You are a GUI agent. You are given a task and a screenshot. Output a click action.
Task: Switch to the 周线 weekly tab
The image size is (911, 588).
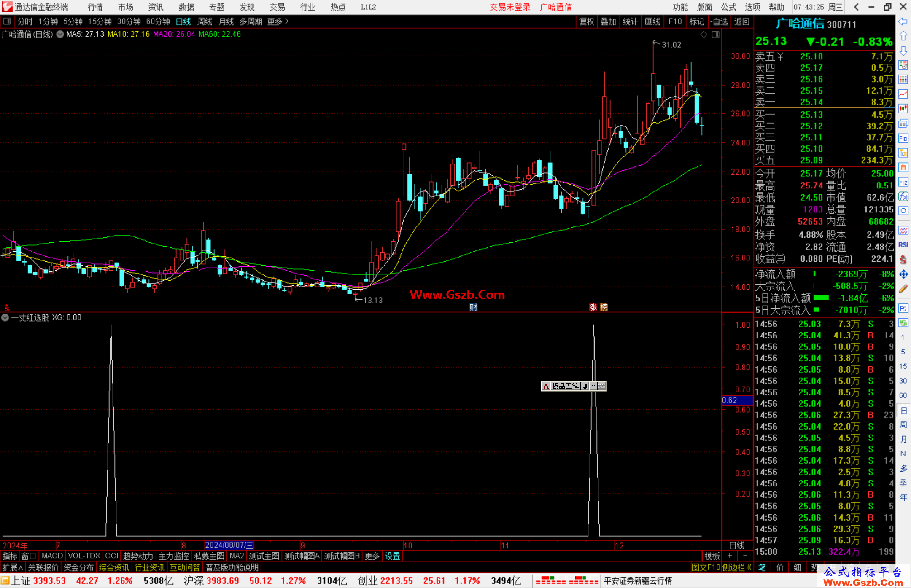point(205,21)
